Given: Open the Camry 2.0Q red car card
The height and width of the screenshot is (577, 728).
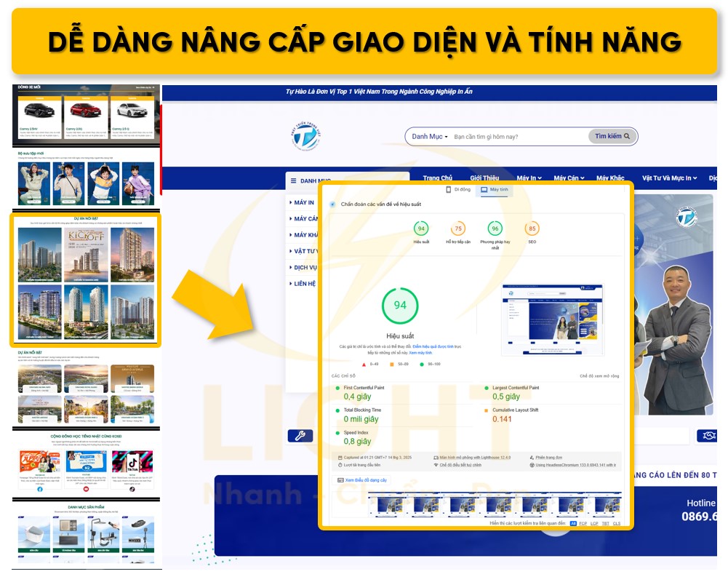Looking at the screenshot, I should point(85,119).
